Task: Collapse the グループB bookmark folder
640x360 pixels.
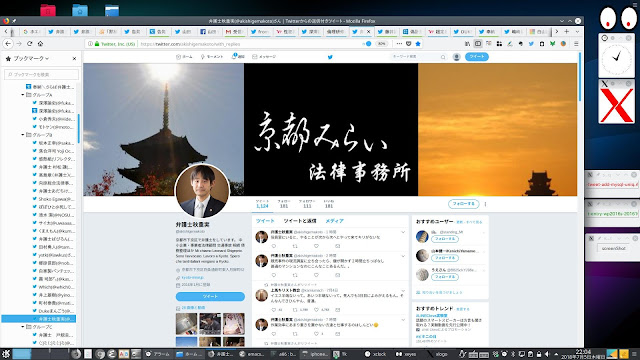Action: (x=23, y=135)
